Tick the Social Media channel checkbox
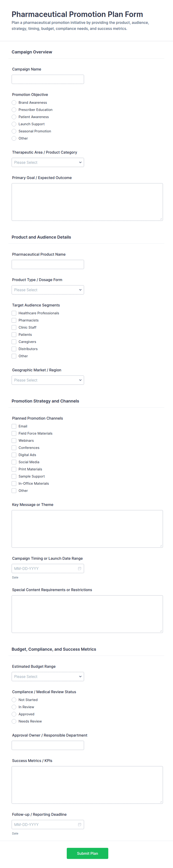 14,462
